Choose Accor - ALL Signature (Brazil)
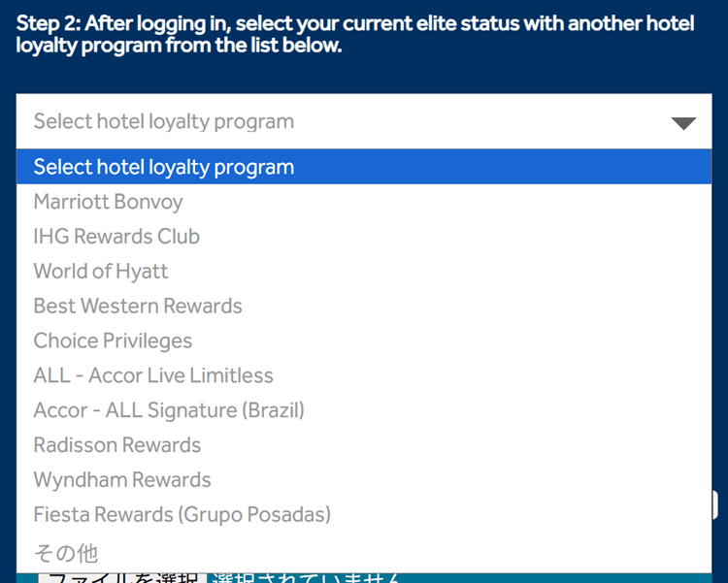Image resolution: width=728 pixels, height=583 pixels. coord(169,410)
